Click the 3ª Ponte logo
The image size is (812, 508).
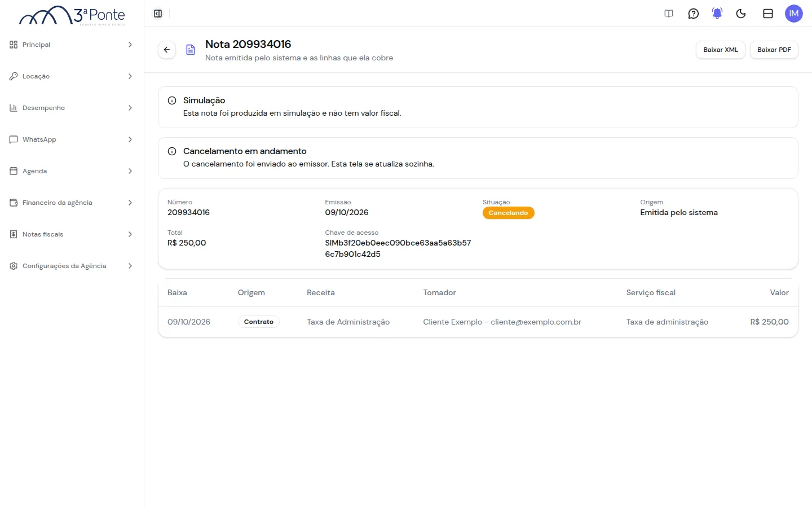click(x=72, y=16)
